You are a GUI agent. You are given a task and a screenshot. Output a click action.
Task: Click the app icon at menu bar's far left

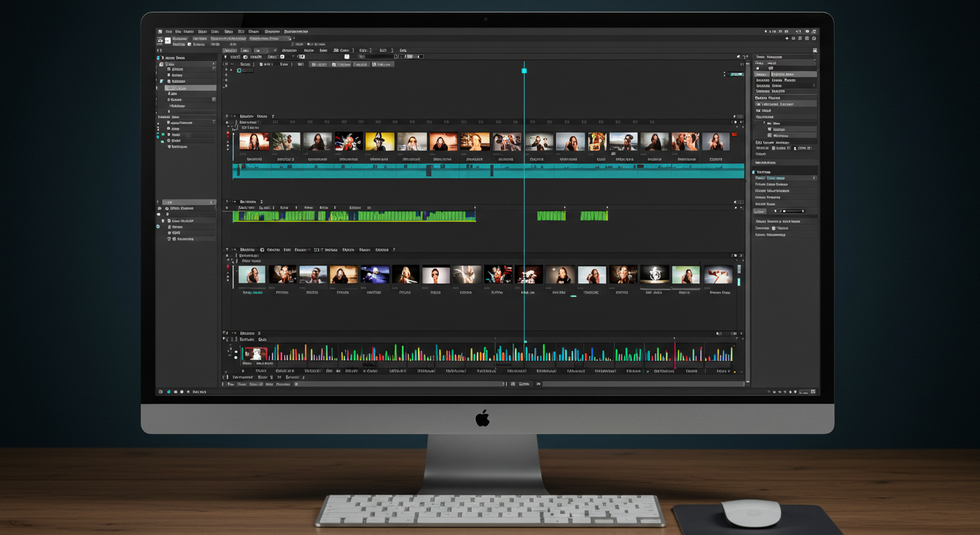[160, 31]
